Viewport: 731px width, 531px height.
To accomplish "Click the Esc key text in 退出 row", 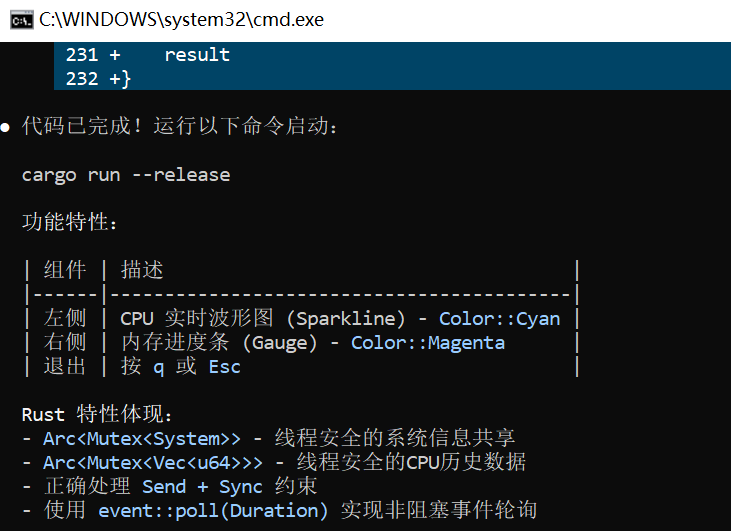I will [x=225, y=367].
